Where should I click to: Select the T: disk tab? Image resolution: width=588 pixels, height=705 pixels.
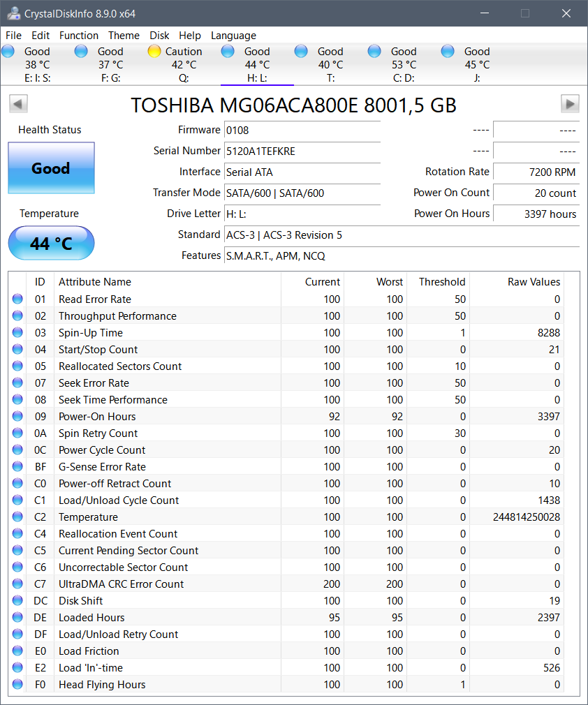(x=330, y=64)
